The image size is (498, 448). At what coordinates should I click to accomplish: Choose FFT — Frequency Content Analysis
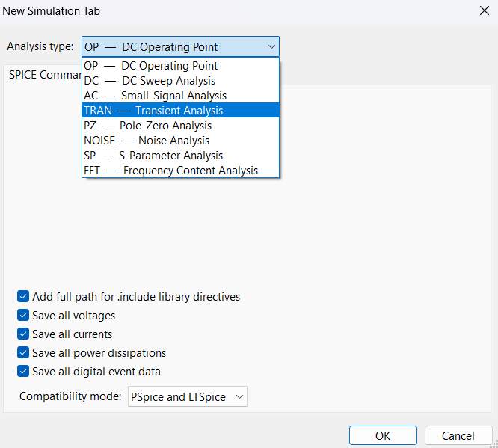(180, 171)
